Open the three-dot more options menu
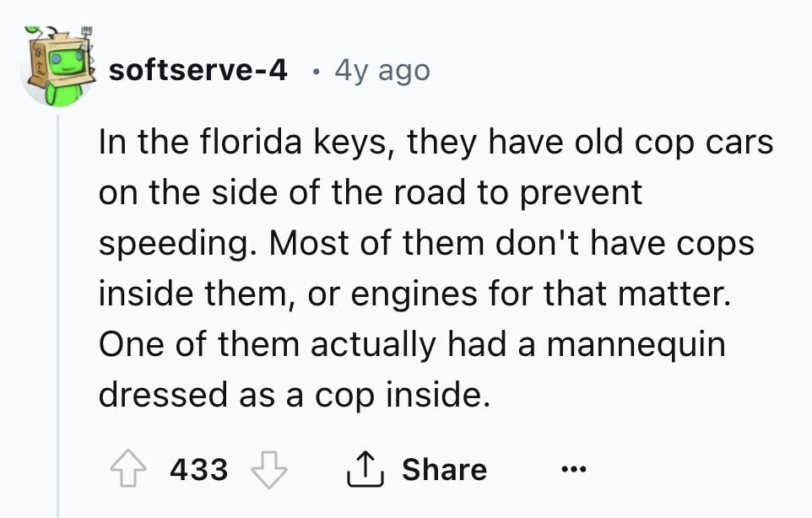Viewport: 812px width, 518px height. pyautogui.click(x=574, y=470)
